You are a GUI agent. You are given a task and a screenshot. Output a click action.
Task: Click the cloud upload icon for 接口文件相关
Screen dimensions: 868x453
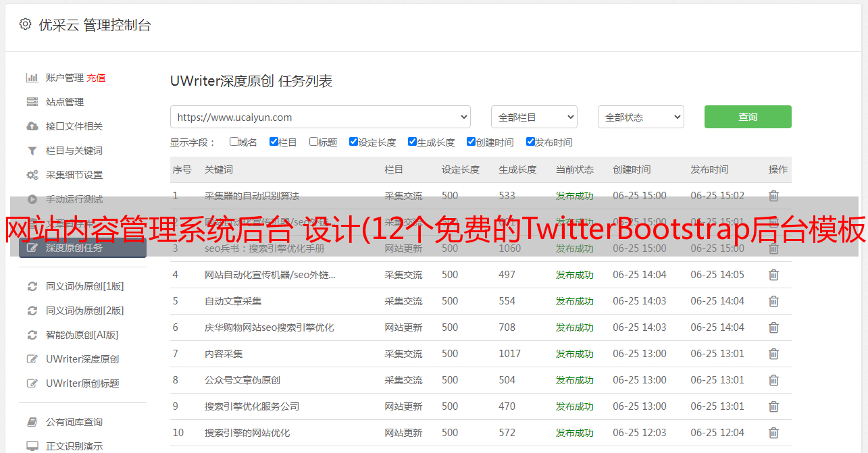(x=32, y=126)
